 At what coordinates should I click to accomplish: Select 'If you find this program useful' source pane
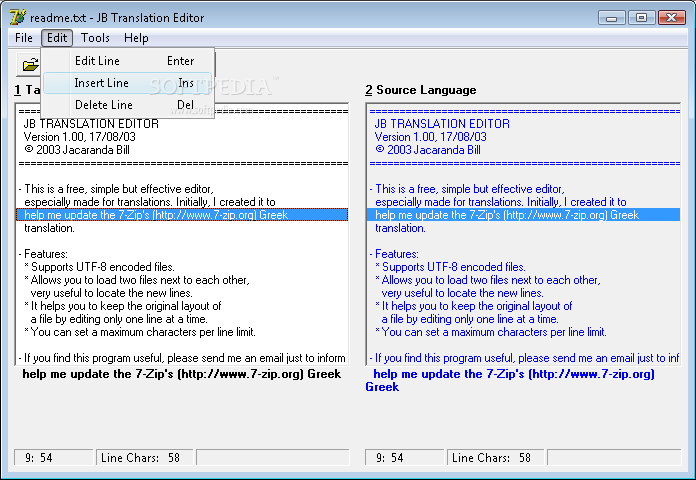[524, 358]
